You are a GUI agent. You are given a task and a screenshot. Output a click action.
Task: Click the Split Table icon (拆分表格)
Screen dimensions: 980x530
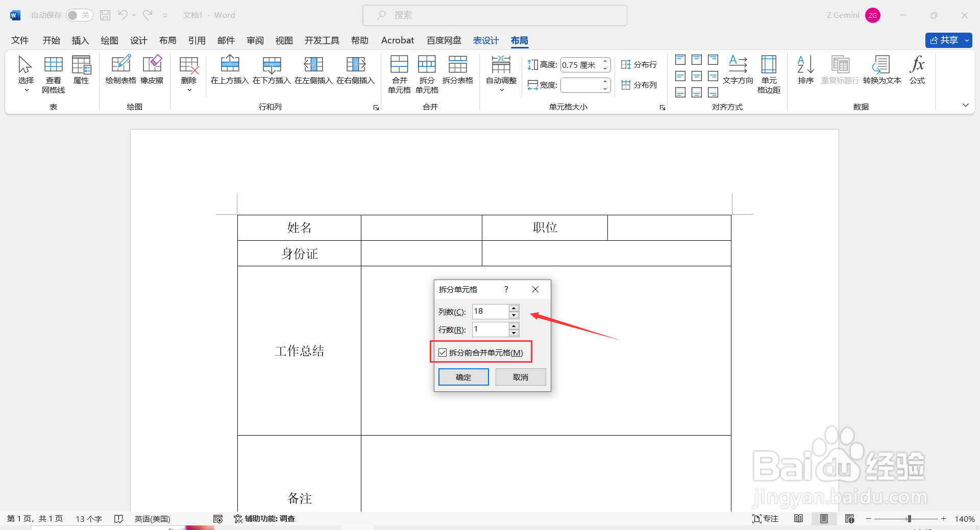tap(458, 71)
